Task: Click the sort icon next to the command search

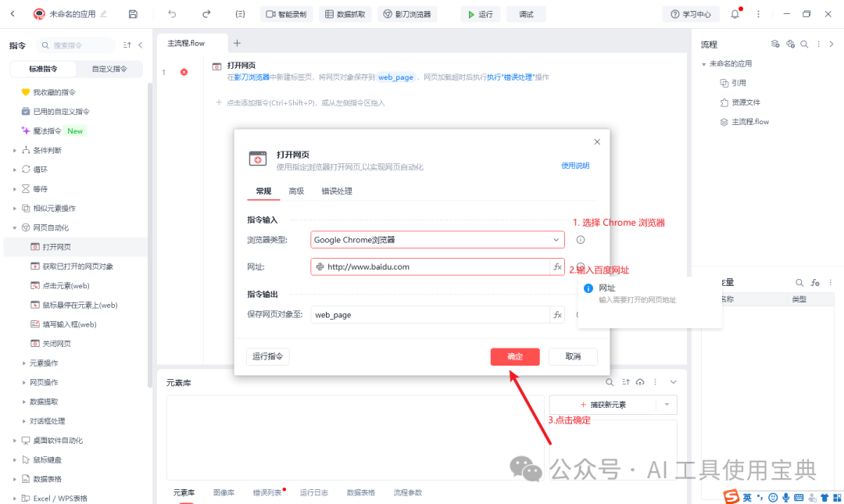Action: click(127, 45)
